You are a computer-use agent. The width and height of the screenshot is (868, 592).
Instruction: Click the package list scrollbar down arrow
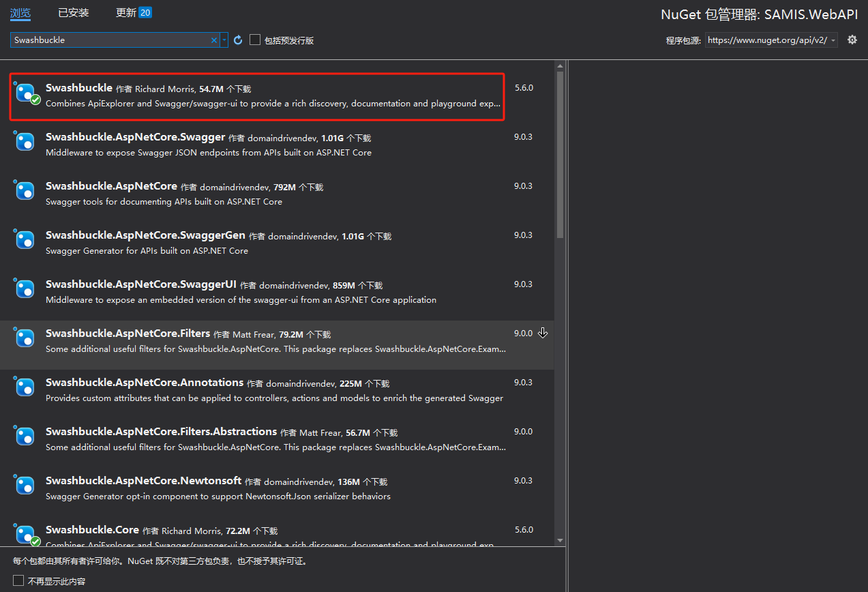(x=560, y=540)
